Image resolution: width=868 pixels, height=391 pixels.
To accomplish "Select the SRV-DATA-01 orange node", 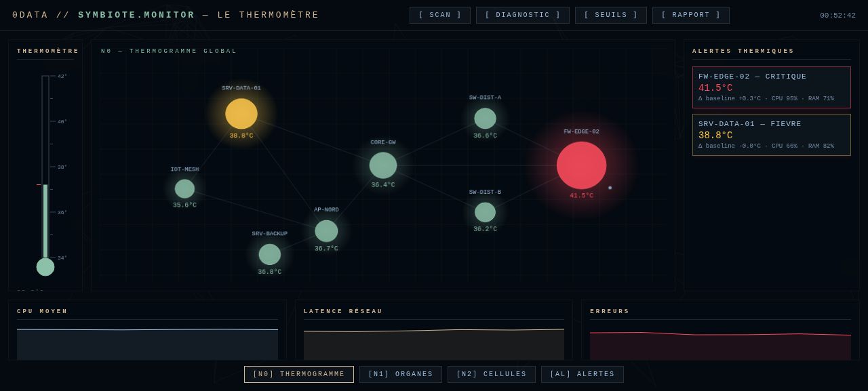I will pos(241,114).
